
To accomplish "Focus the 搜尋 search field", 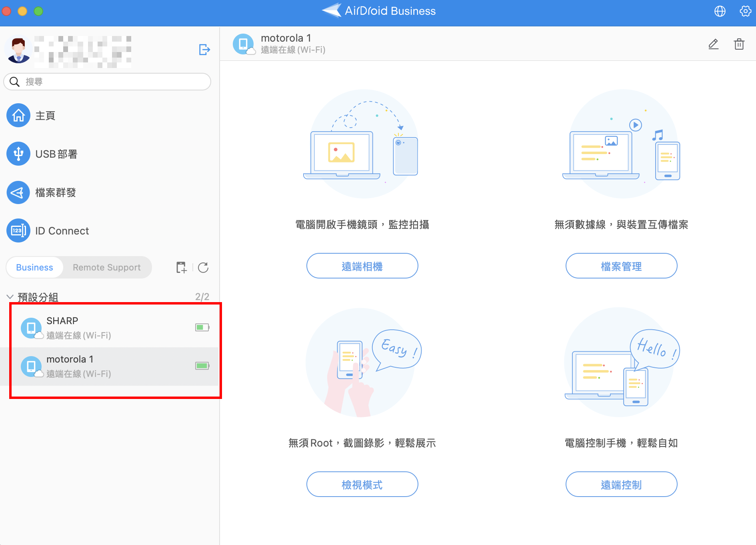I will tap(107, 82).
